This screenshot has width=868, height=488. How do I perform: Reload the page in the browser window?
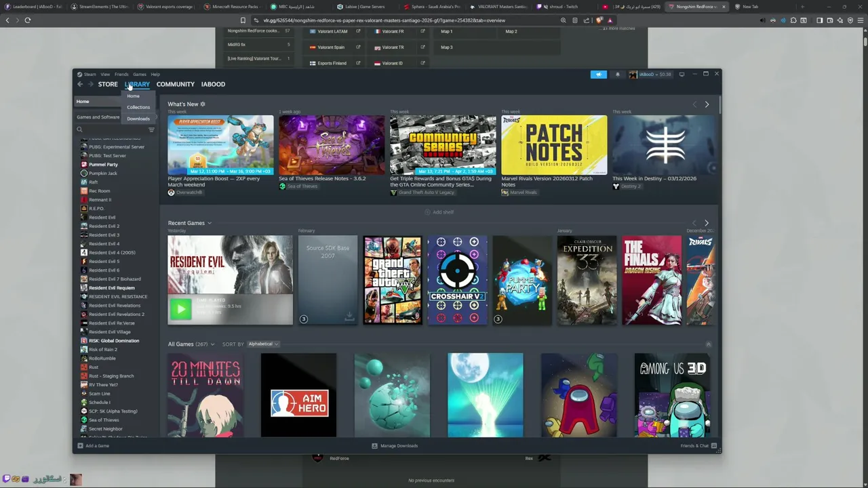point(28,20)
